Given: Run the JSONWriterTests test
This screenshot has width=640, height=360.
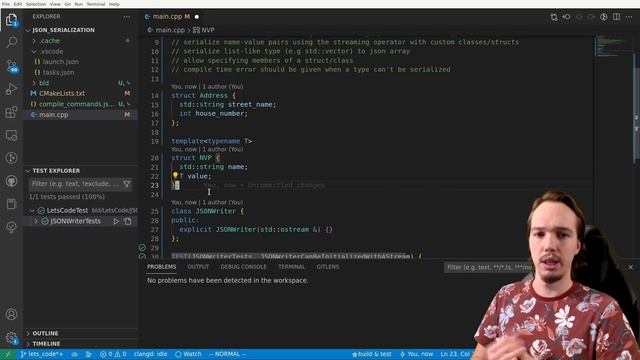Looking at the screenshot, I should (x=116, y=221).
